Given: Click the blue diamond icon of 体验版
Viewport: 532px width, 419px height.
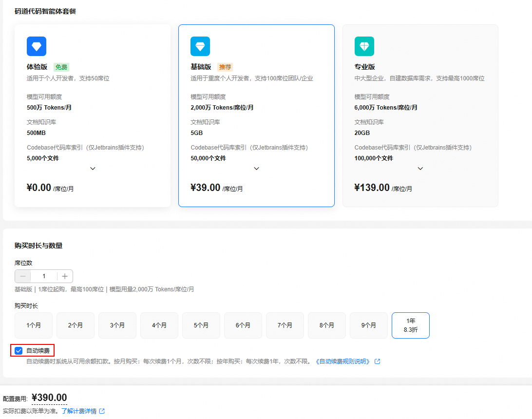Looking at the screenshot, I should [x=37, y=46].
